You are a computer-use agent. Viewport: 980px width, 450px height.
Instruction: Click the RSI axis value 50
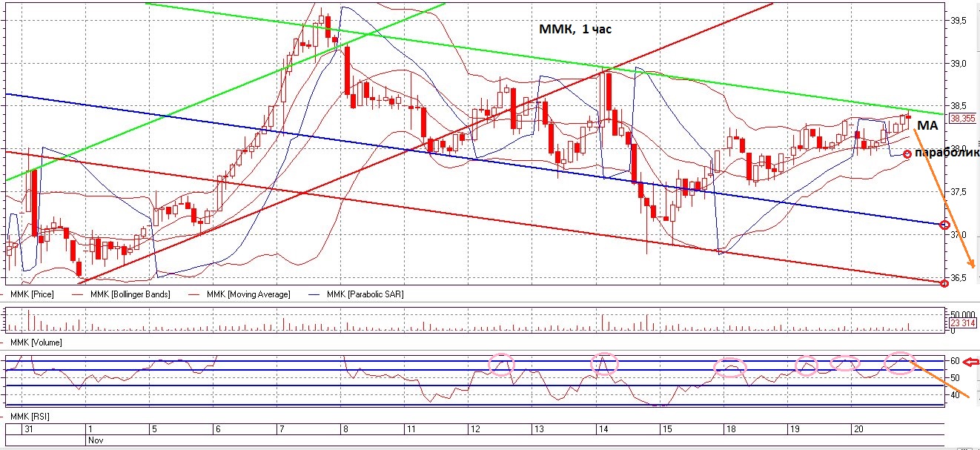click(x=956, y=378)
